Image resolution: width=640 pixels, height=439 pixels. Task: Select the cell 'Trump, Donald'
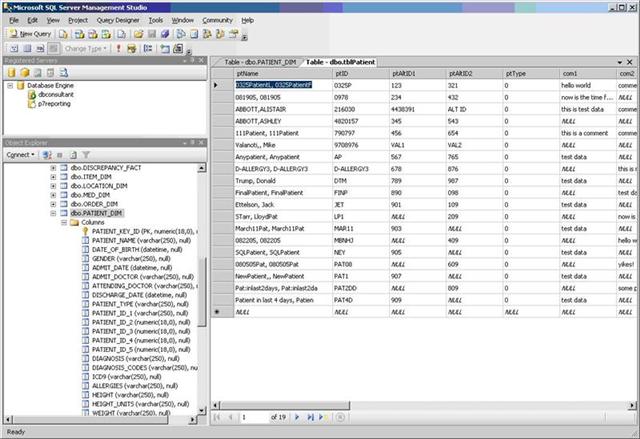click(x=283, y=181)
